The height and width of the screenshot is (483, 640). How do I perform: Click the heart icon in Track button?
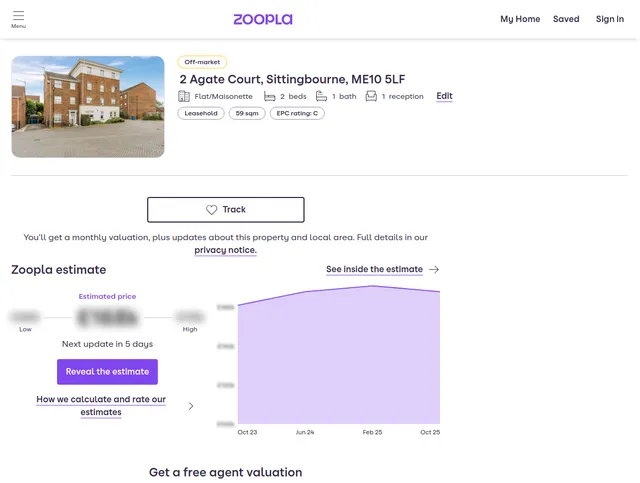point(211,210)
